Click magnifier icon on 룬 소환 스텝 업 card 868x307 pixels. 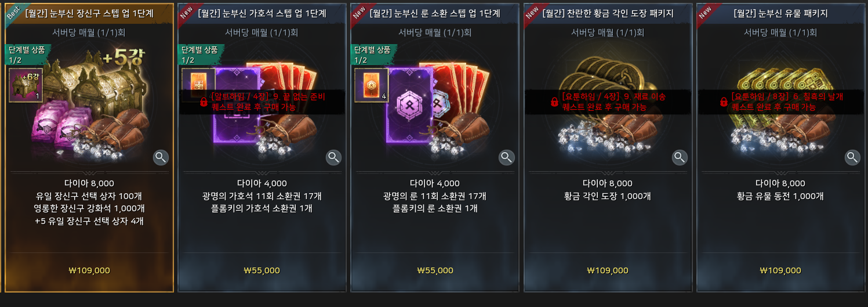click(507, 157)
